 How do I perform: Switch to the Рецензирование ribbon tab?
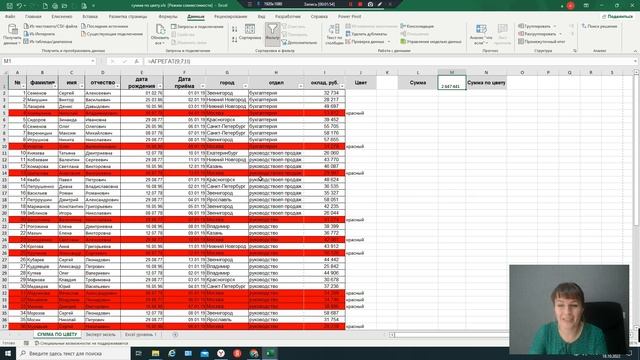tap(231, 17)
